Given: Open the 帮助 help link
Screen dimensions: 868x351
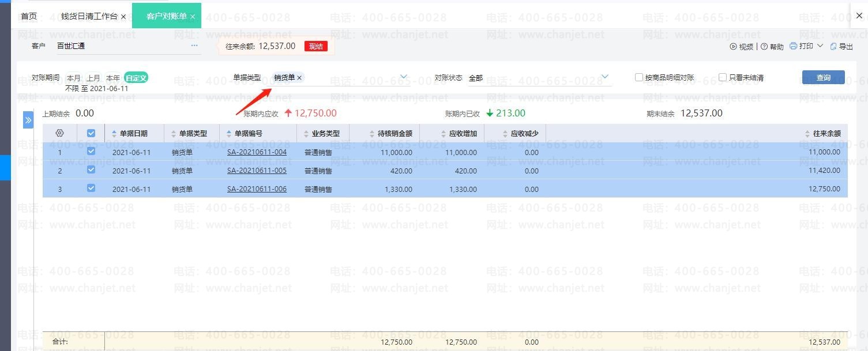Looking at the screenshot, I should tap(772, 47).
